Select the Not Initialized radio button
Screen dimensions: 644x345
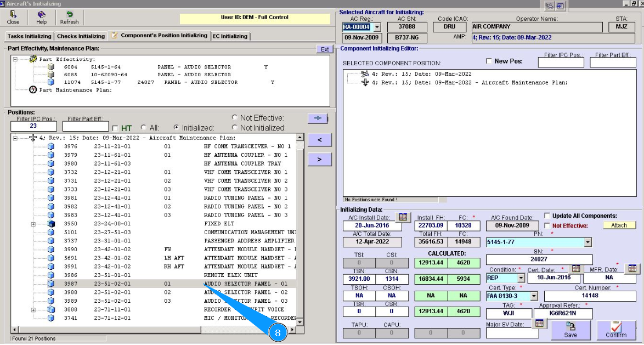(x=235, y=128)
